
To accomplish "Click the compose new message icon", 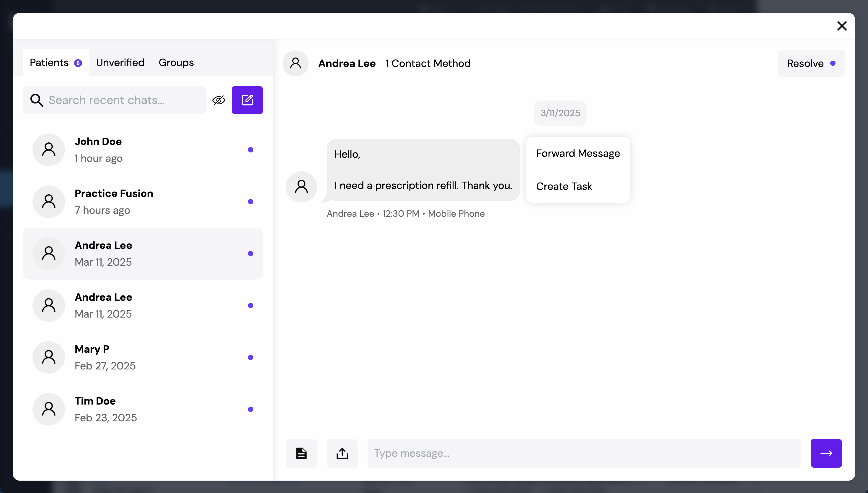I will pos(247,100).
